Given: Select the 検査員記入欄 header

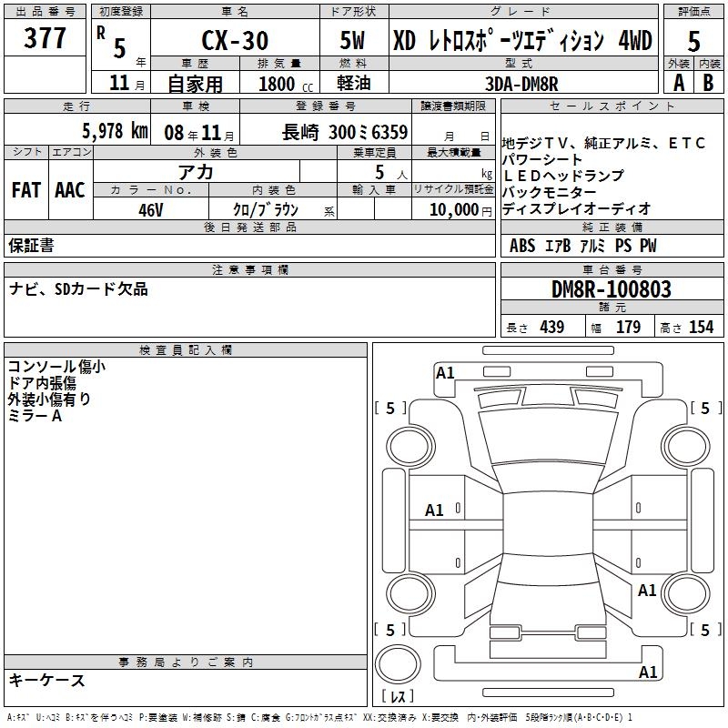Looking at the screenshot, I should (186, 350).
